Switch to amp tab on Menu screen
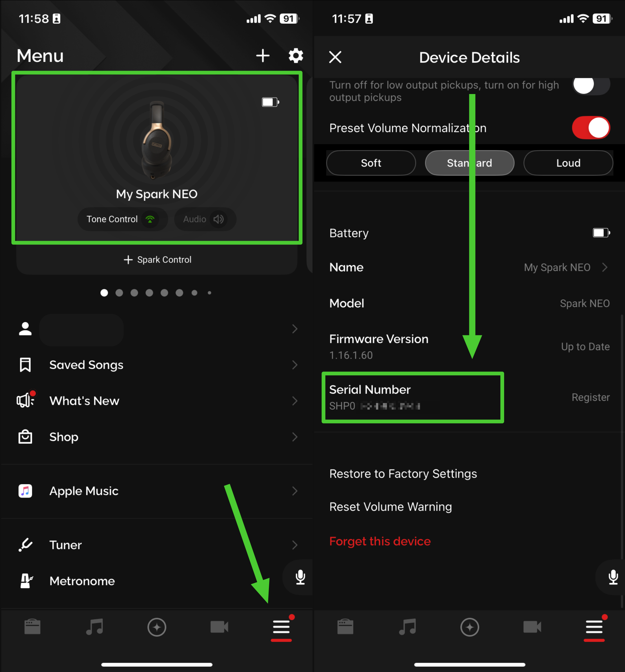 [x=32, y=627]
